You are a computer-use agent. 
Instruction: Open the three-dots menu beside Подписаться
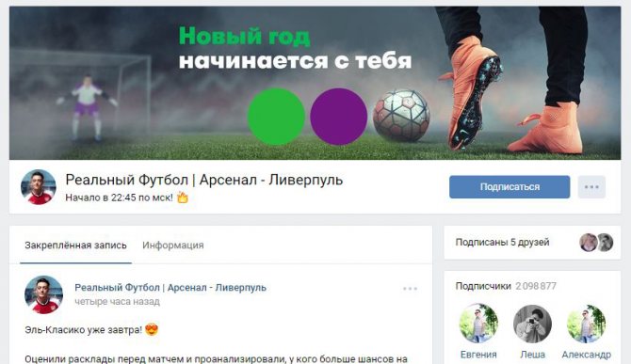591,187
